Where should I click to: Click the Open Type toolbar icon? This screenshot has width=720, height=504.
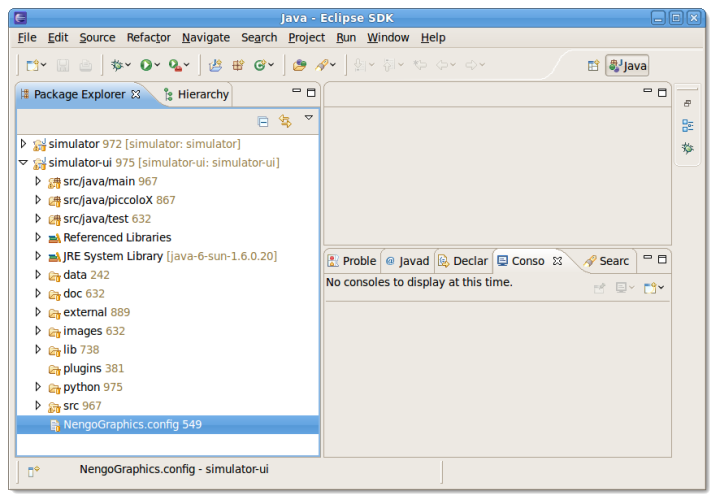(299, 65)
